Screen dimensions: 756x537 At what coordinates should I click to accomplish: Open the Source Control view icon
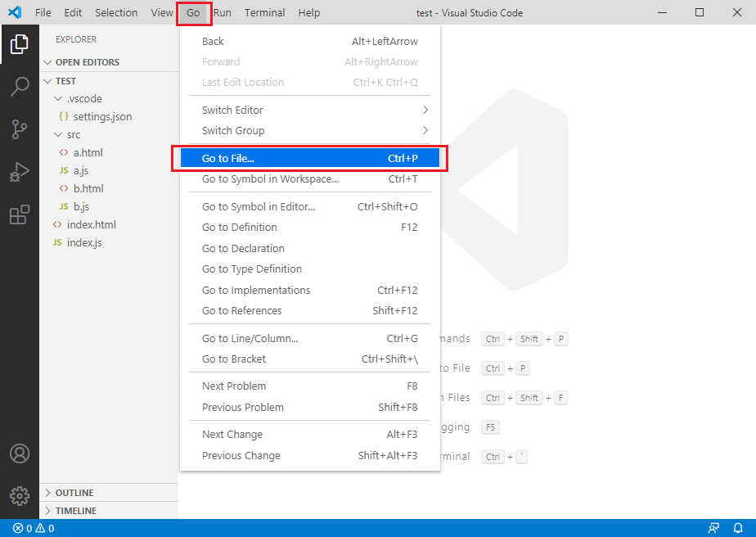(x=20, y=129)
